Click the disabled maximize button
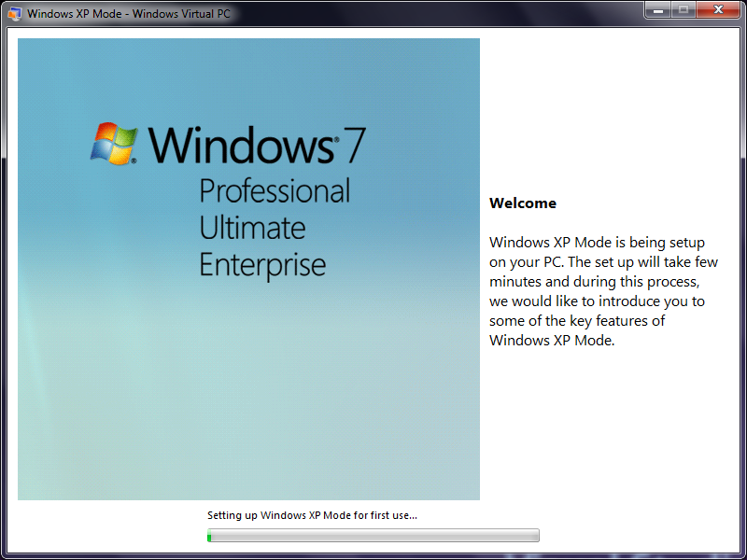747x560 pixels. (x=684, y=10)
